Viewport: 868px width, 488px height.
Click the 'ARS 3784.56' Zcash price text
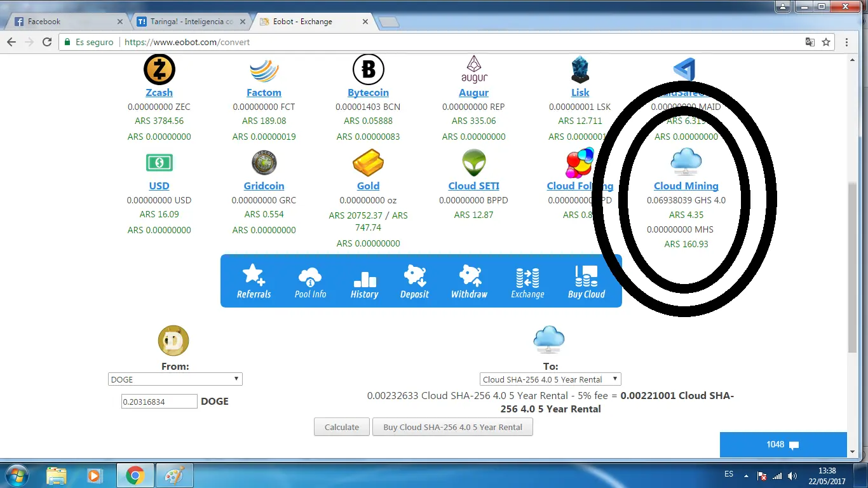[159, 121]
